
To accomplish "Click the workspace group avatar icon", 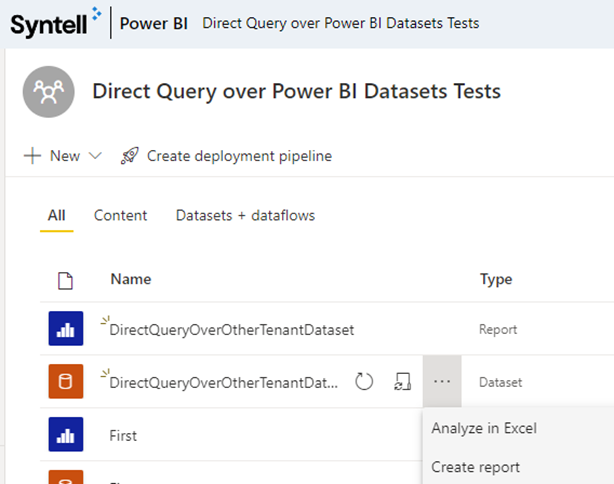I will click(x=49, y=92).
